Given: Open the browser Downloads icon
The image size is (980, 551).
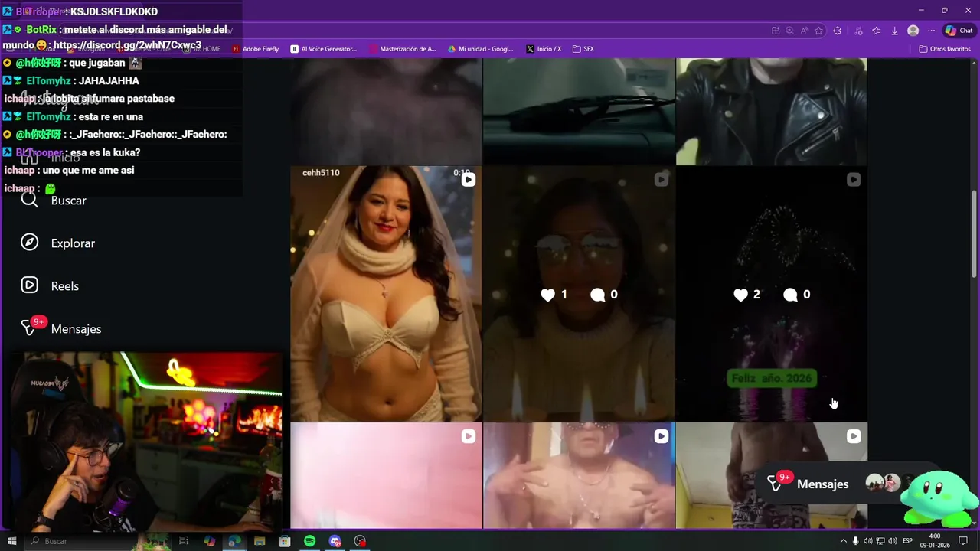Looking at the screenshot, I should tap(894, 31).
